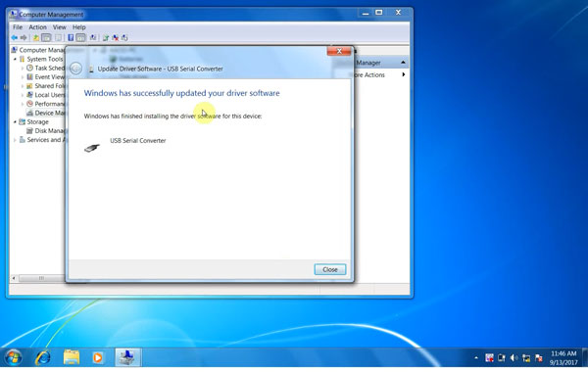Screen dimensions: 588x372
Task: Open the More Actions submenu arrow
Action: point(404,74)
